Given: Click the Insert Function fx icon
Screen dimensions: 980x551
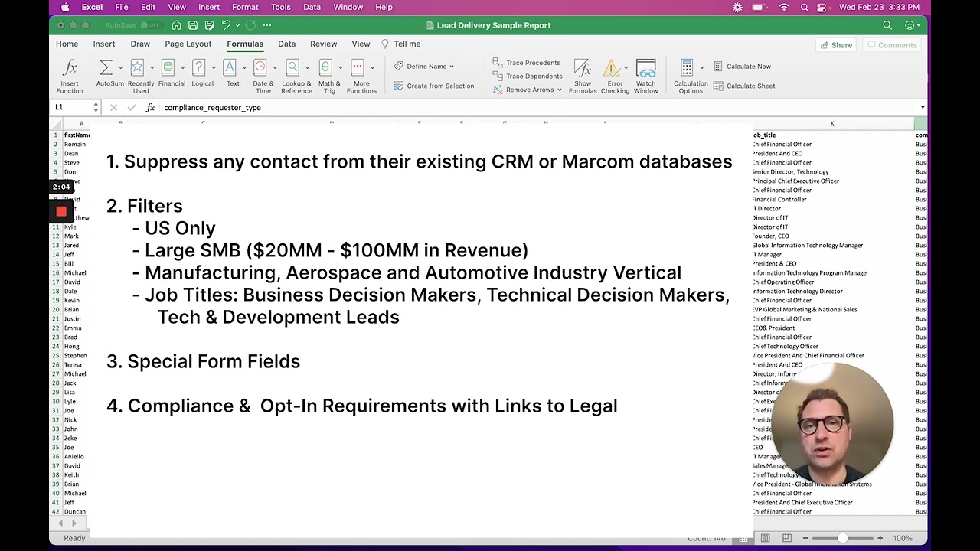Looking at the screenshot, I should tap(70, 68).
